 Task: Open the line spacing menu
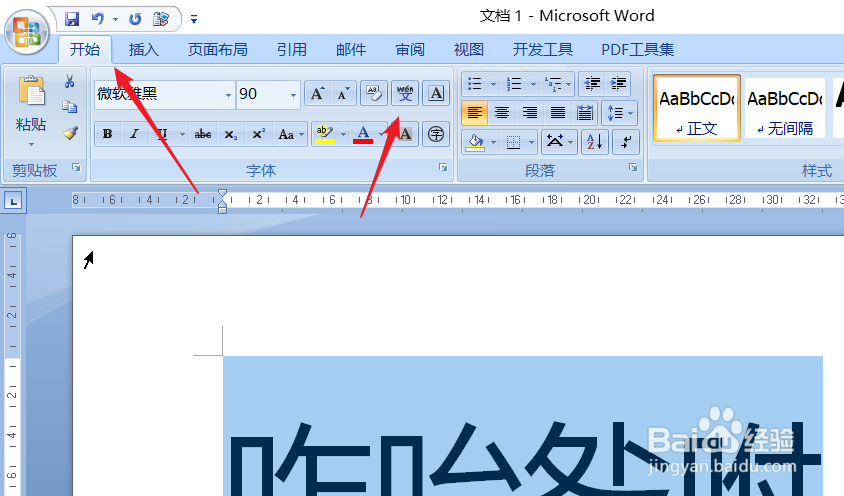[620, 113]
